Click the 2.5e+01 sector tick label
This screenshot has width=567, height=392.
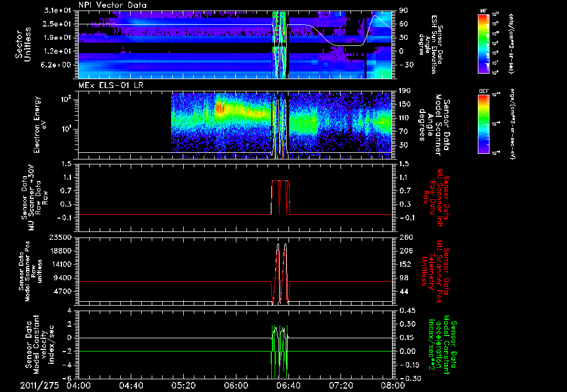tap(58, 24)
